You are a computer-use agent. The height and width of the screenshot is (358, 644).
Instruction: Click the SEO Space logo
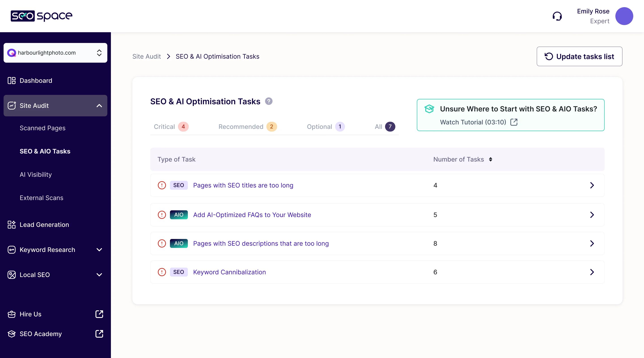[42, 16]
